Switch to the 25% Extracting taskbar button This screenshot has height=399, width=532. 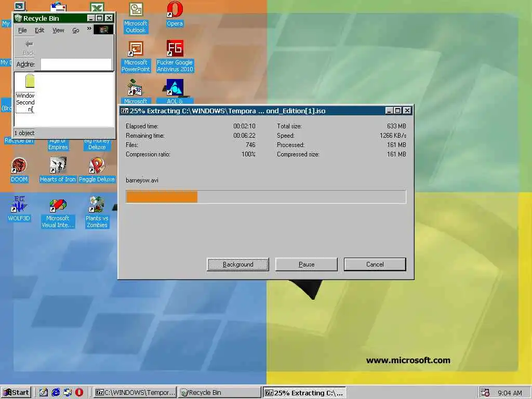[x=304, y=393]
